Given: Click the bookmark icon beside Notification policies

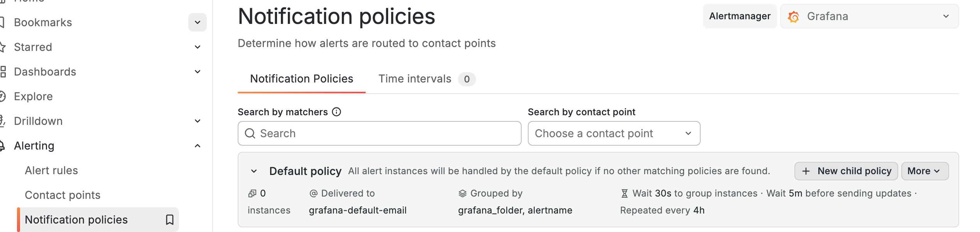Looking at the screenshot, I should tap(170, 220).
